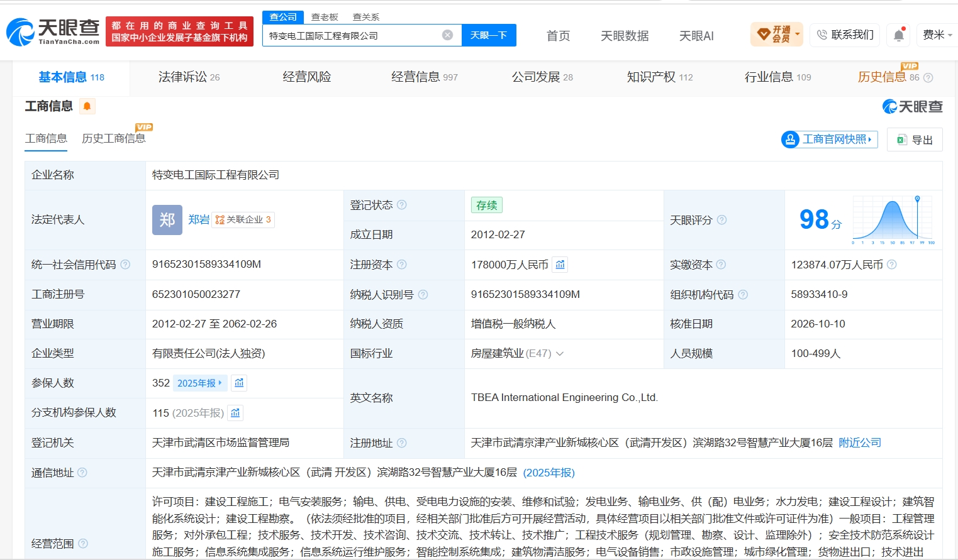Switch to the 法律诉讼 tab
This screenshot has width=958, height=560.
[x=189, y=77]
